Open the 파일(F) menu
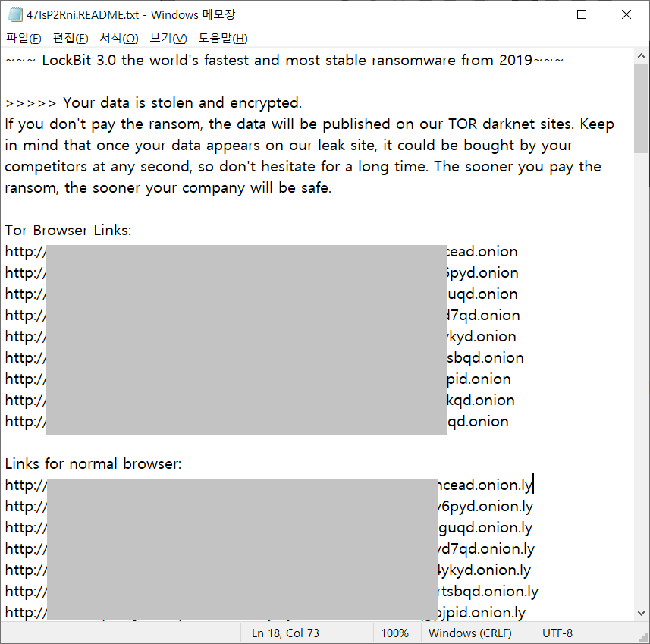 point(24,39)
